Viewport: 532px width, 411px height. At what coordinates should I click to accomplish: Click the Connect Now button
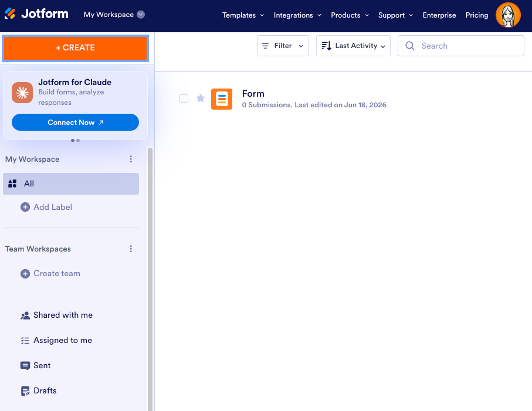[75, 123]
